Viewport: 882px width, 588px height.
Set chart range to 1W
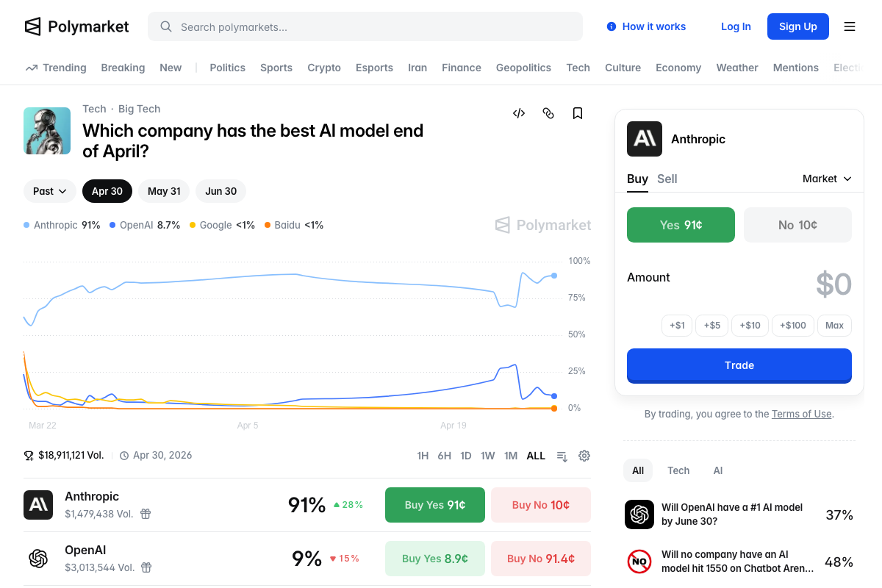(488, 456)
